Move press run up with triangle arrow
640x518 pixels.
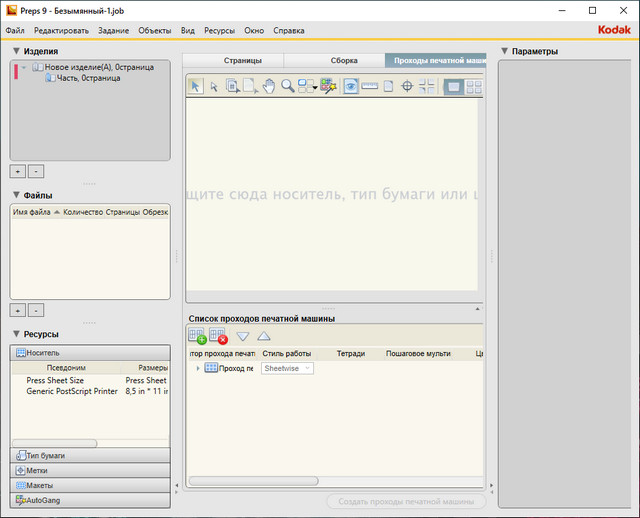click(264, 336)
